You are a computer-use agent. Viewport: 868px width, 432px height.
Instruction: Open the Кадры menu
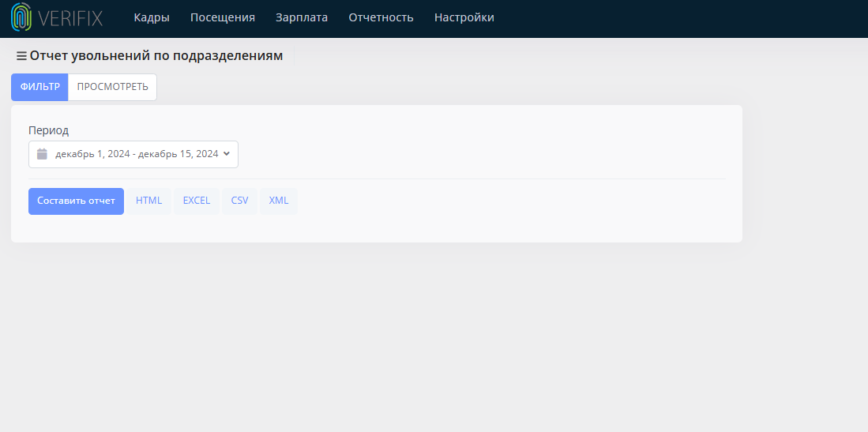(x=152, y=17)
